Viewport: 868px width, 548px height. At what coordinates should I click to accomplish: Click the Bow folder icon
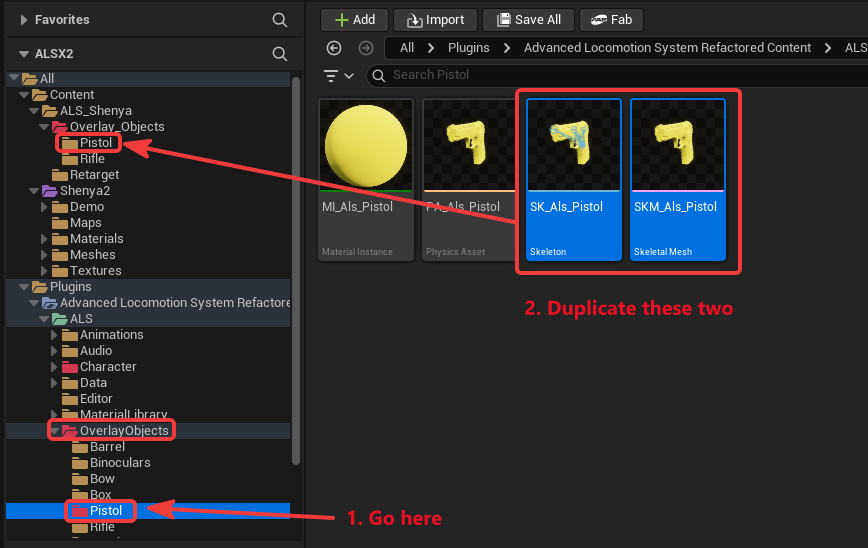(x=80, y=479)
